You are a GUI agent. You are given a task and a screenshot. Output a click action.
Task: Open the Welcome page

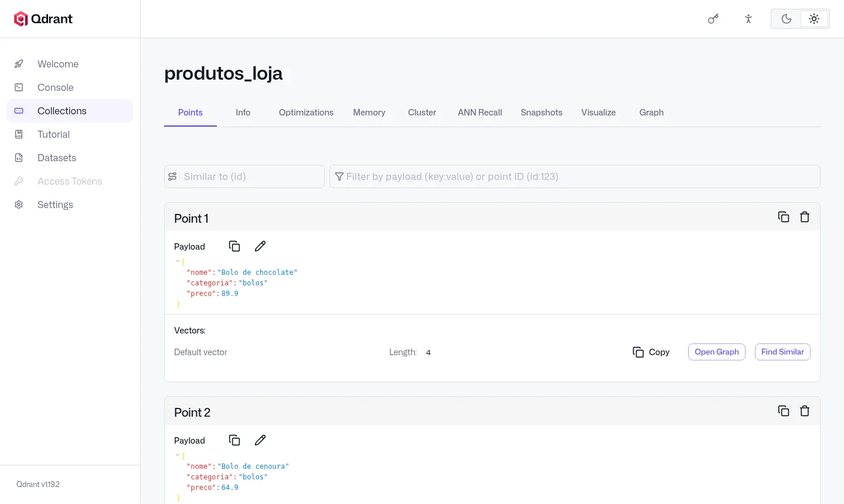click(x=70, y=64)
